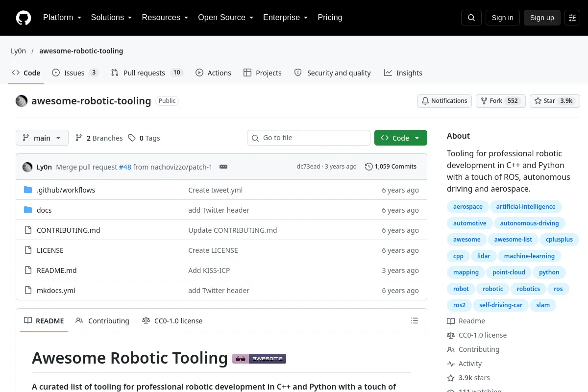Image resolution: width=588 pixels, height=392 pixels.
Task: Open the 1,059 Commits link
Action: [391, 167]
